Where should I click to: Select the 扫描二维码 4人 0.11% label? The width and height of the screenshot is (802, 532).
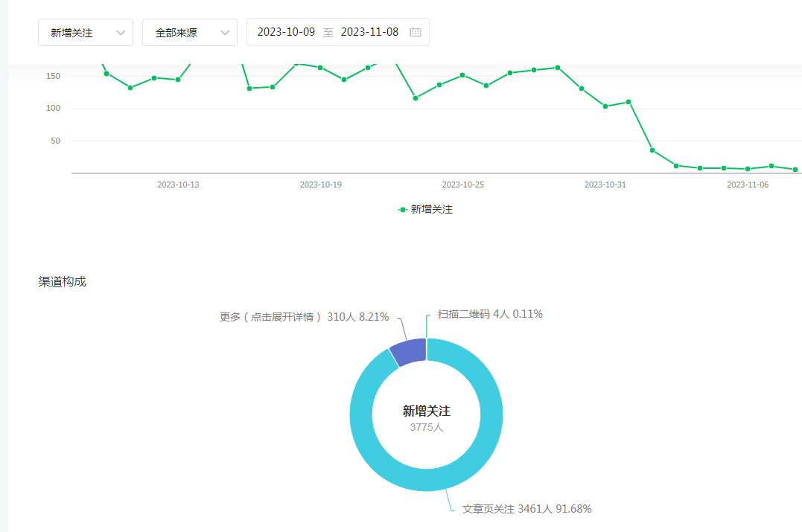click(x=490, y=314)
